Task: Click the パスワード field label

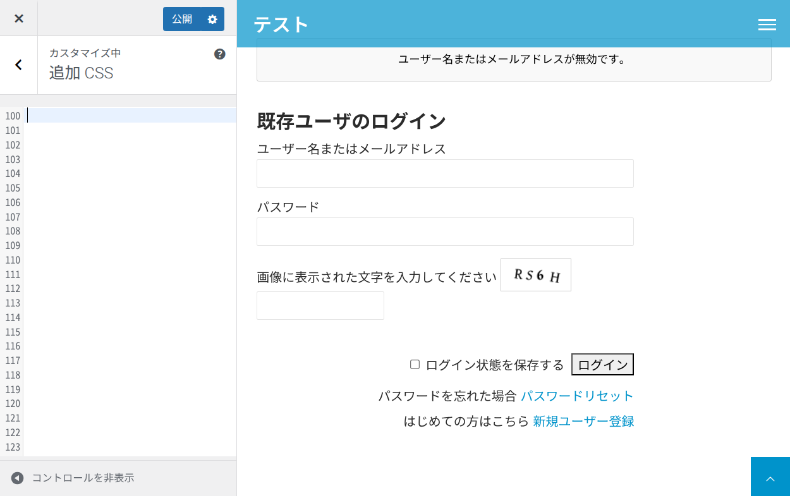Action: coord(288,207)
